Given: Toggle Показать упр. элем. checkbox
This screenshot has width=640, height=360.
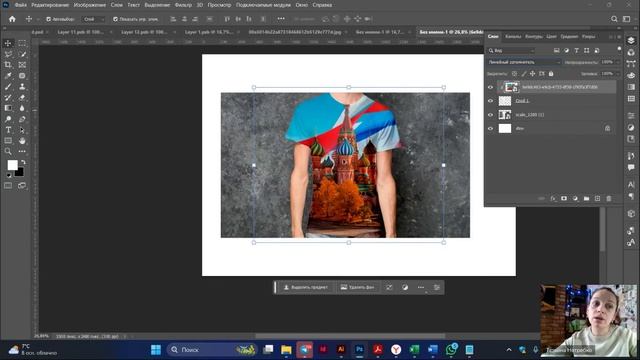Looking at the screenshot, I should point(115,19).
